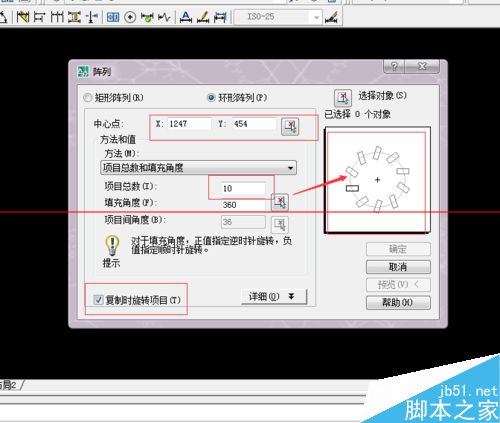Click pick center point button beside Y field
The height and width of the screenshot is (423, 500).
point(290,126)
